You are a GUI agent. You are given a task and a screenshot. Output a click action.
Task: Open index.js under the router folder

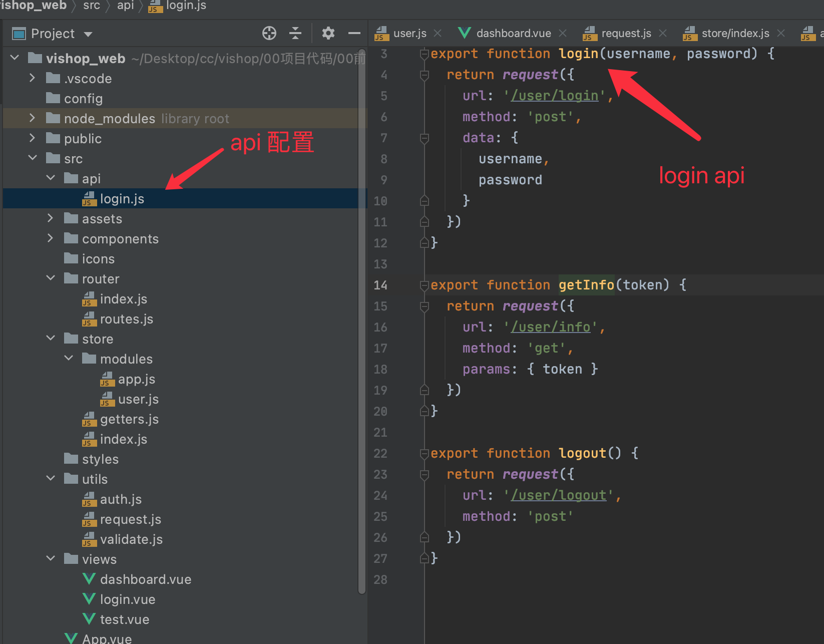[x=115, y=299]
